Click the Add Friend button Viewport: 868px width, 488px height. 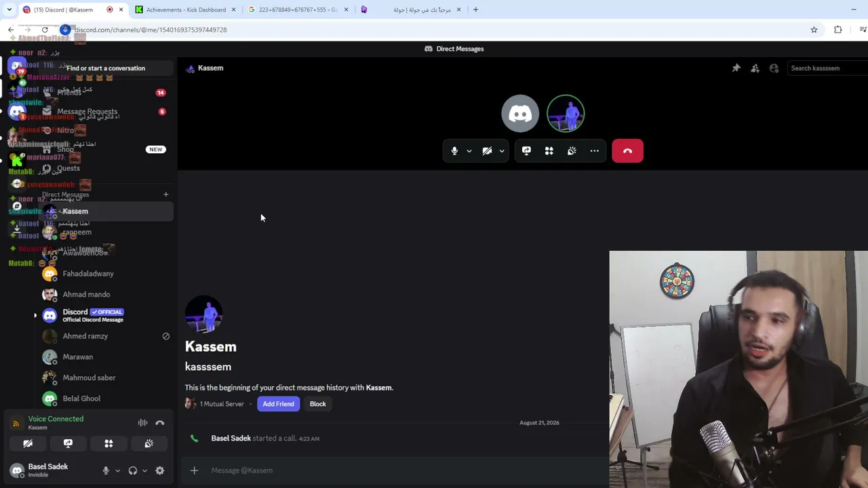tap(278, 404)
